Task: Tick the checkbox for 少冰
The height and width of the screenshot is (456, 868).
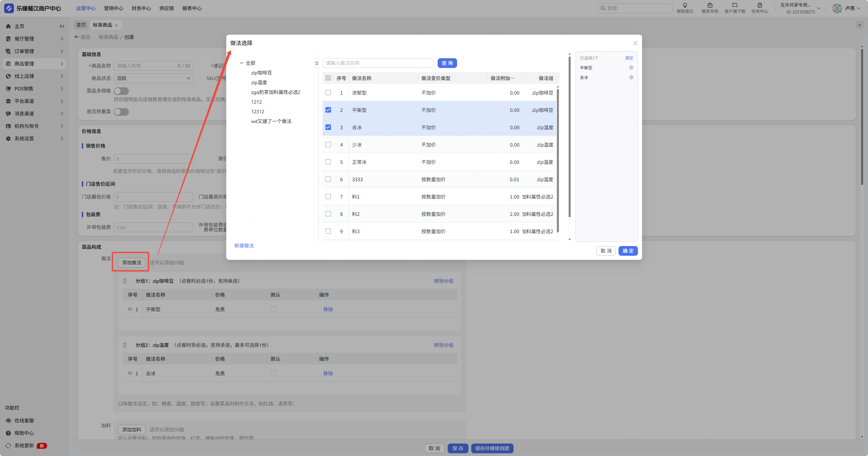Action: point(328,145)
